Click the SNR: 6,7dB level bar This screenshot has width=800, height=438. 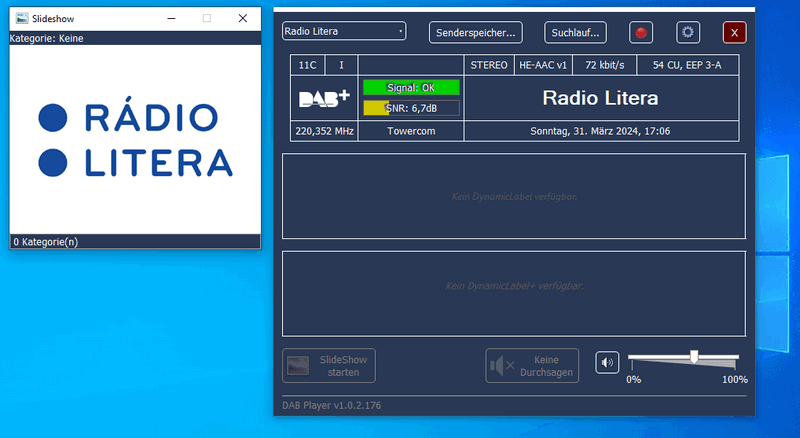[x=411, y=108]
